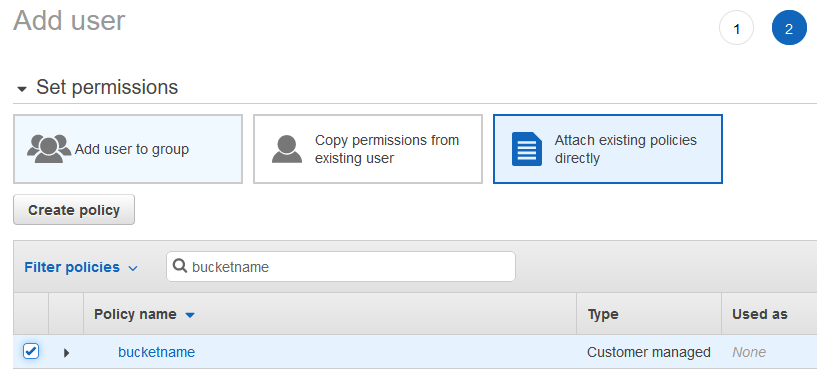Expand the bucketname policy row details

66,353
